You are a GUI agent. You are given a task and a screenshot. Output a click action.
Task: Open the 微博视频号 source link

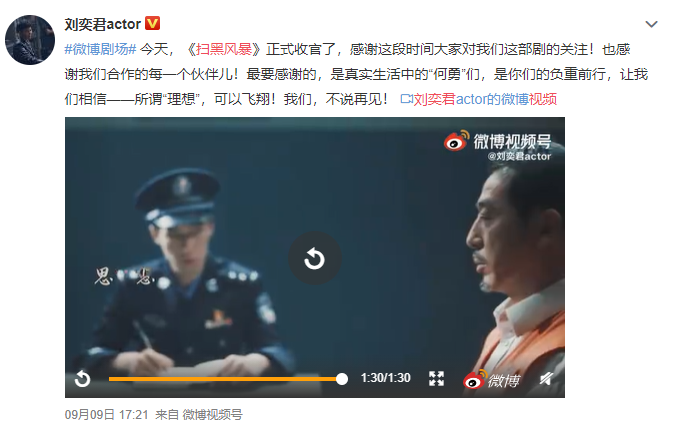pyautogui.click(x=213, y=414)
